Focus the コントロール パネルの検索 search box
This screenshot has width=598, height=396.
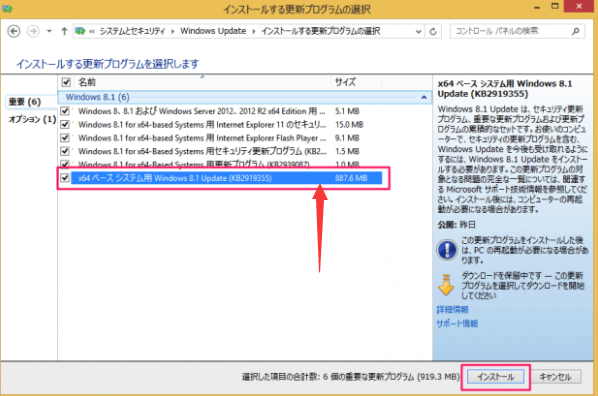click(517, 31)
